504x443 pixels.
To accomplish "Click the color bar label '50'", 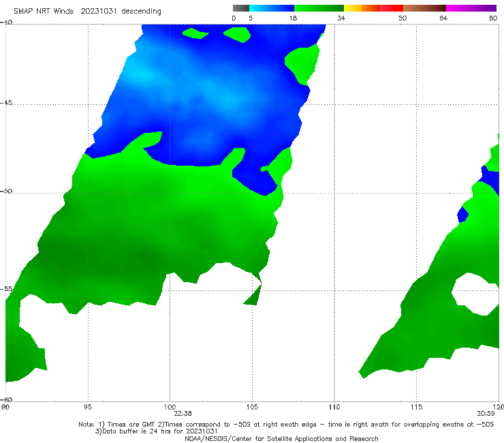I will pos(403,18).
